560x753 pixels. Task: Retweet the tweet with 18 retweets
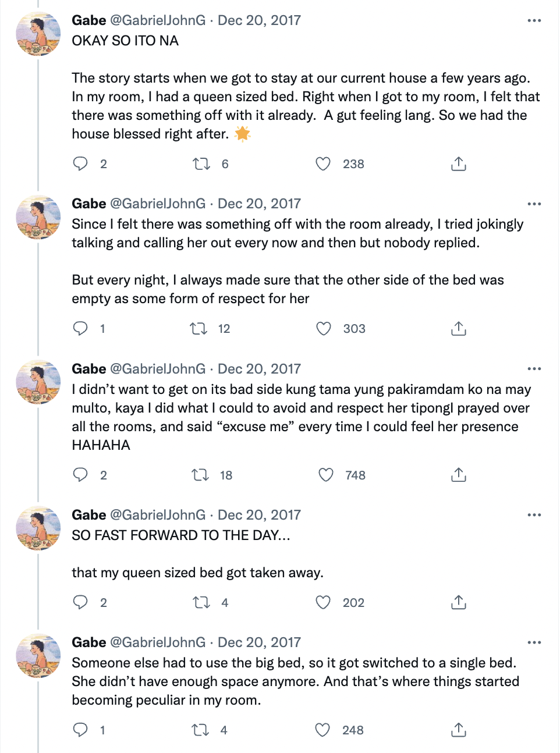coord(200,475)
